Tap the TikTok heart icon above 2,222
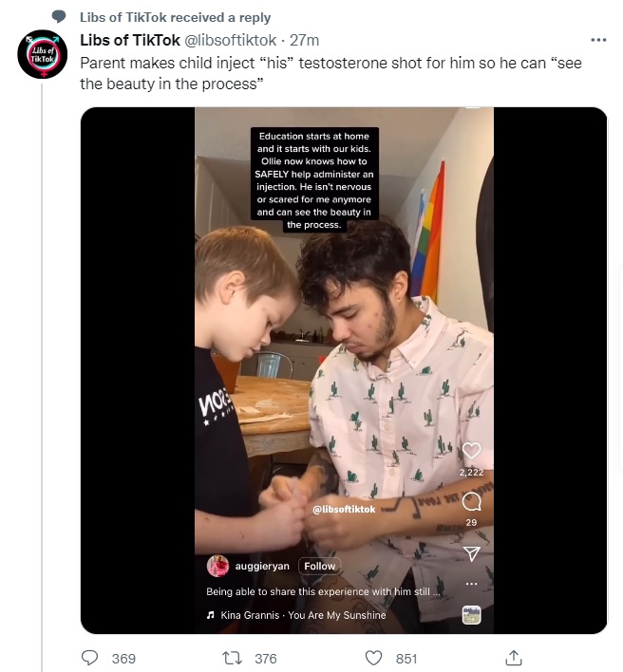Viewport: 623px width, 672px height. [x=471, y=451]
